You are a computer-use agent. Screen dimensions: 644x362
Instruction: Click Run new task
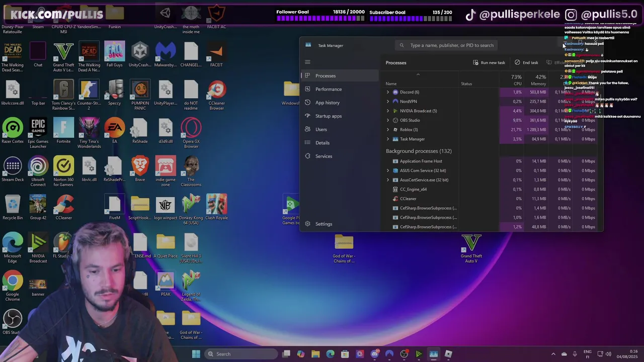pos(489,62)
